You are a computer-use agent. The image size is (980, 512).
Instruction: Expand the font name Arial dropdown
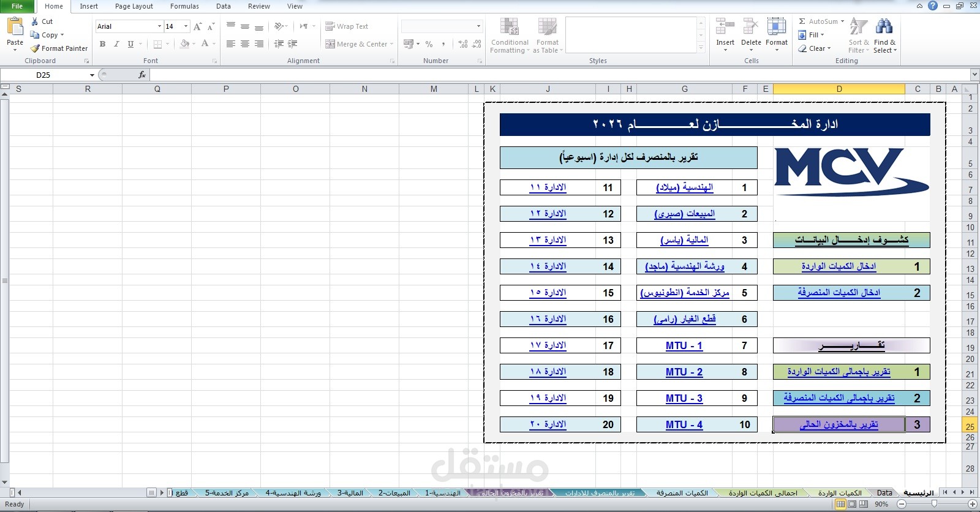(159, 26)
